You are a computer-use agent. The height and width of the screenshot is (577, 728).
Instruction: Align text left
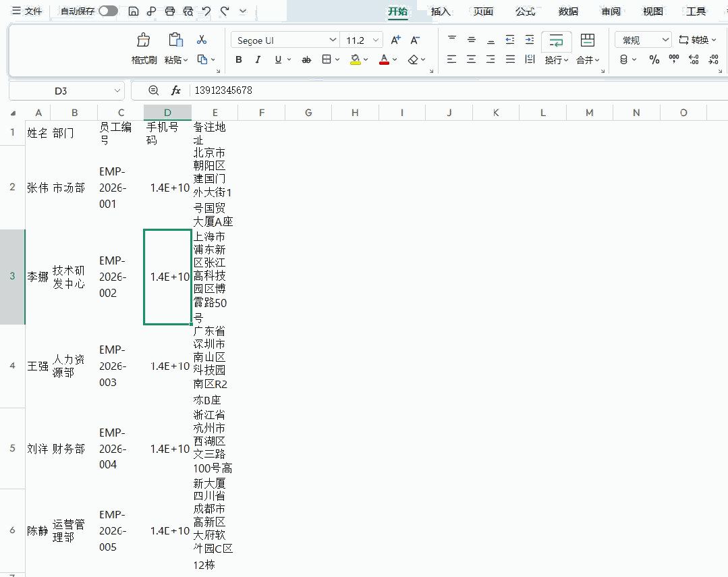[451, 59]
